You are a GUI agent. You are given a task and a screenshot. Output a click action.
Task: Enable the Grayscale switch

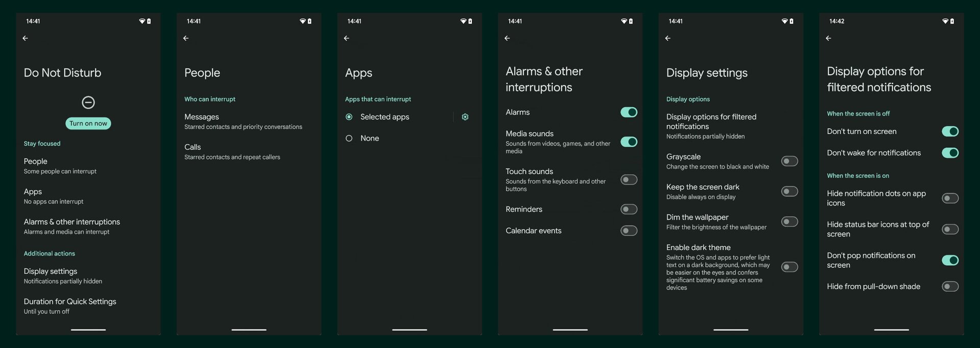coord(790,161)
